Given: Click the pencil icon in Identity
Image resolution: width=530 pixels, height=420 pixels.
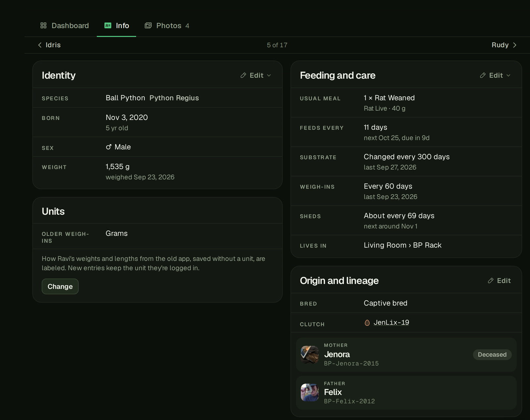Looking at the screenshot, I should tap(243, 75).
